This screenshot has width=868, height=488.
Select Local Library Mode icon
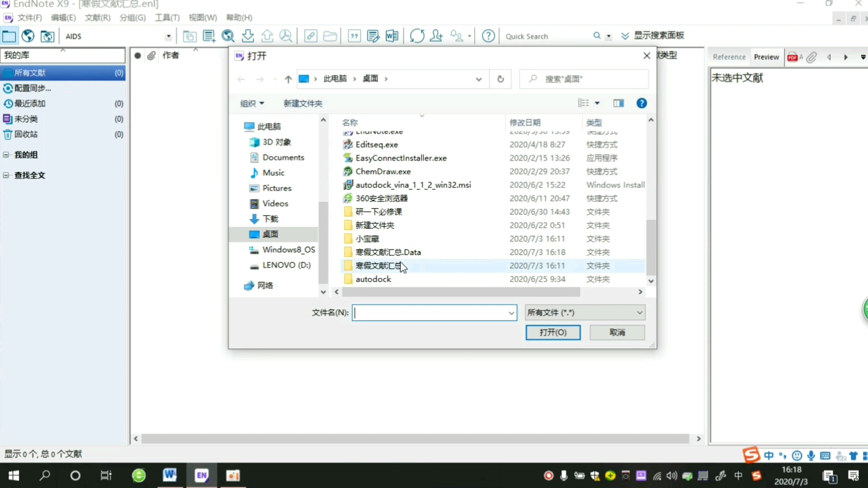(9, 36)
